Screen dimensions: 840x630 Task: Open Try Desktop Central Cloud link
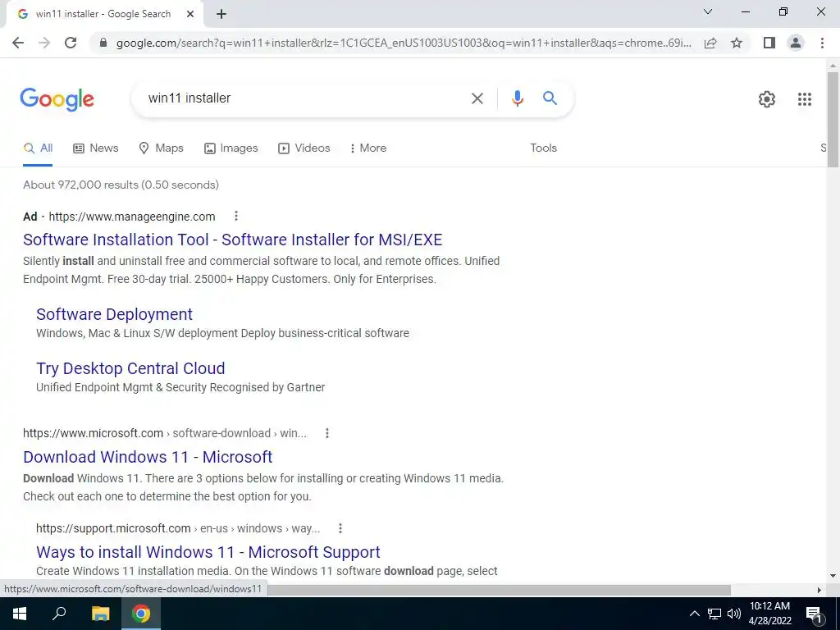(130, 368)
